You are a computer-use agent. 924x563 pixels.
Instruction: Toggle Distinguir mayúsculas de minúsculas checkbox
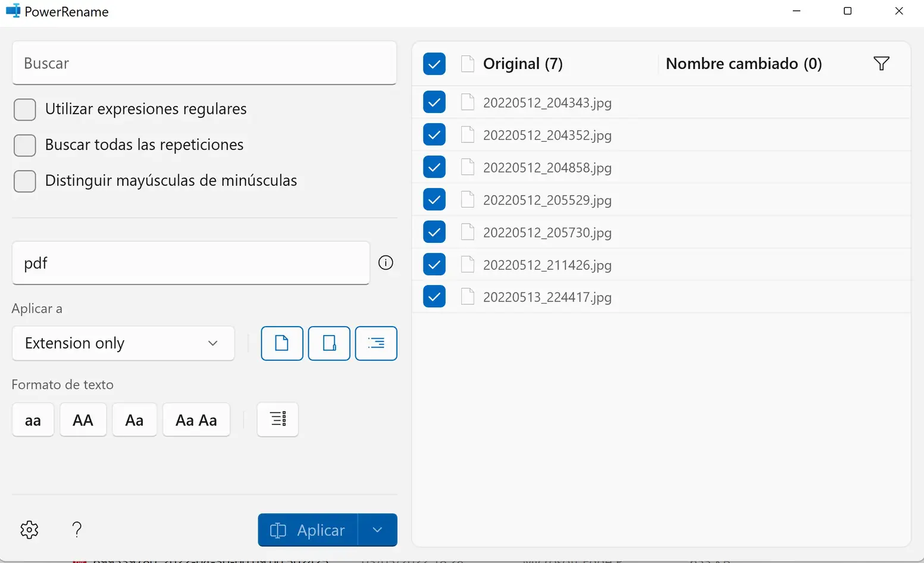point(25,182)
